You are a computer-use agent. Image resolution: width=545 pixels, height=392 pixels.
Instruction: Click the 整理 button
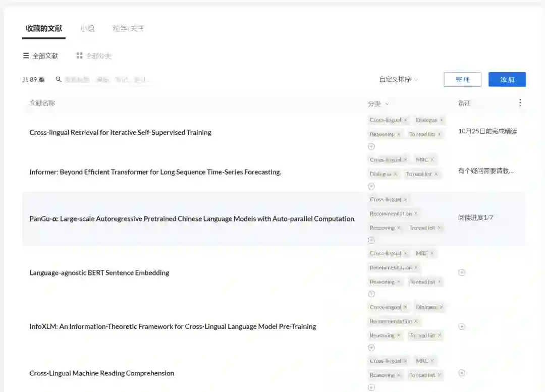[462, 80]
